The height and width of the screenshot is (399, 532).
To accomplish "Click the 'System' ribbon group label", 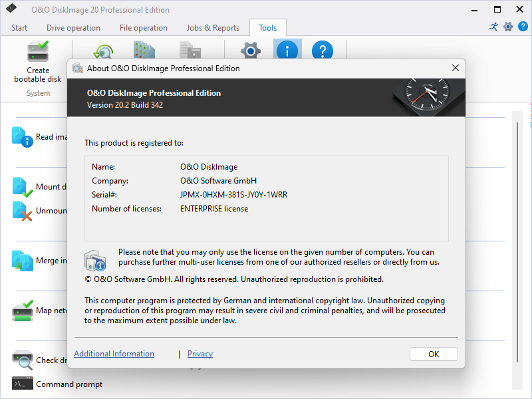I will [x=39, y=93].
